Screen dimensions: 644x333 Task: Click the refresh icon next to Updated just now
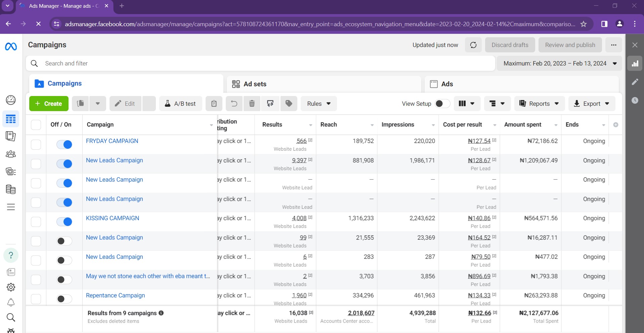[473, 45]
